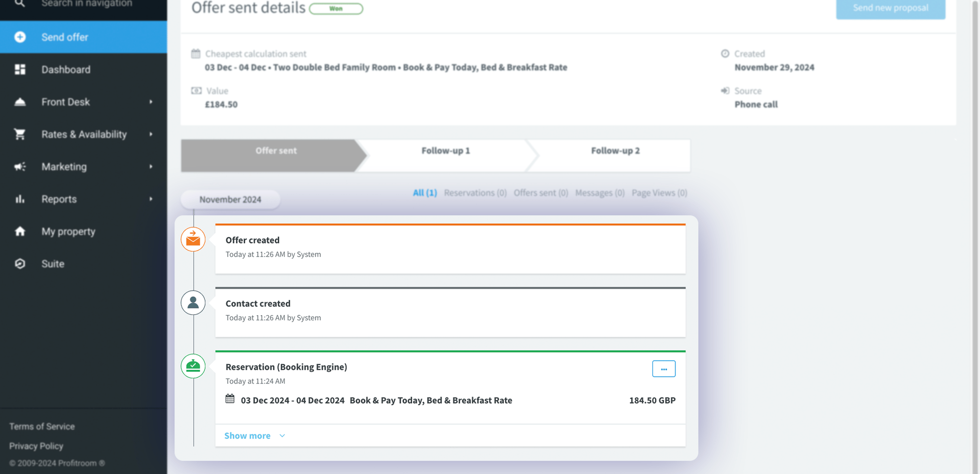Open the Terms of Service link
The width and height of the screenshot is (980, 474).
point(42,426)
